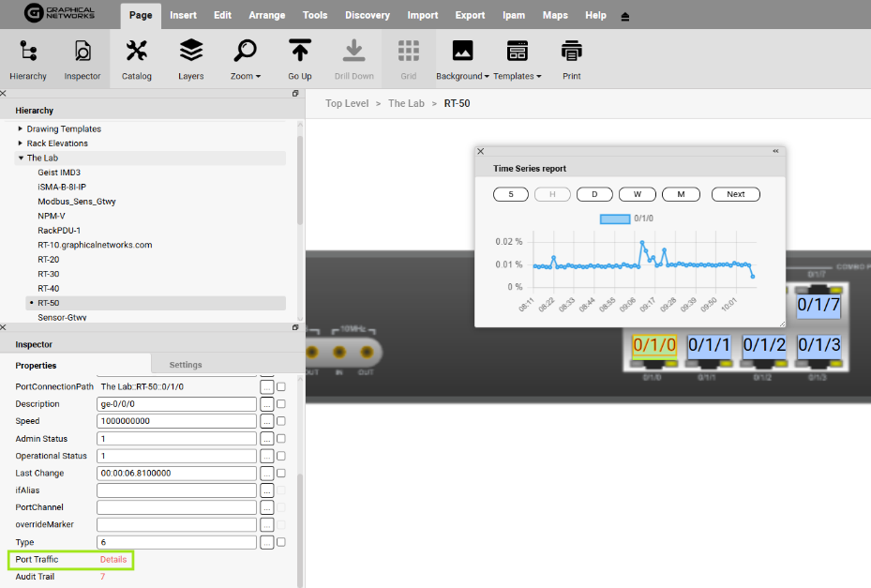Viewport: 871px width, 588px height.
Task: Open the Zoom dropdown
Action: coord(246,59)
